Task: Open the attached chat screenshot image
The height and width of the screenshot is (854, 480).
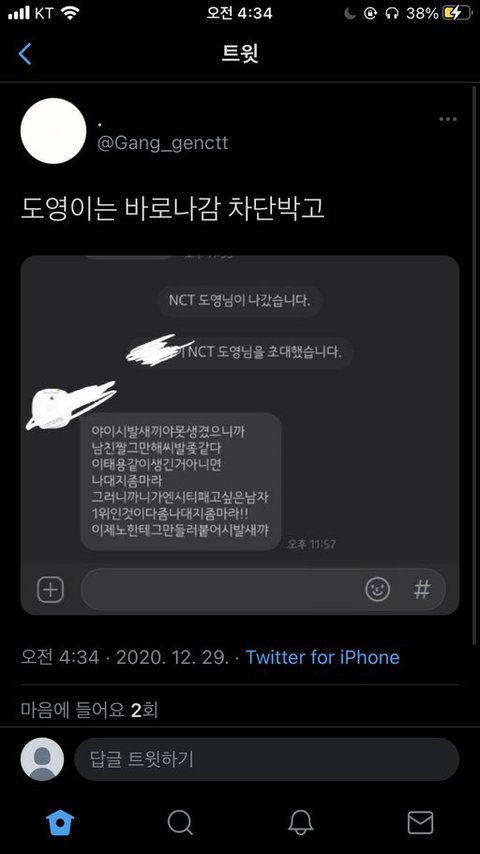Action: (x=240, y=435)
